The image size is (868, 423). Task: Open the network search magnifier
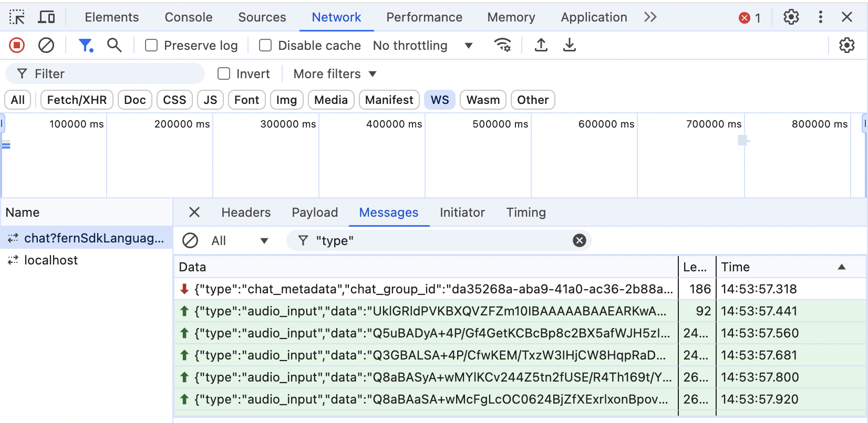point(114,46)
